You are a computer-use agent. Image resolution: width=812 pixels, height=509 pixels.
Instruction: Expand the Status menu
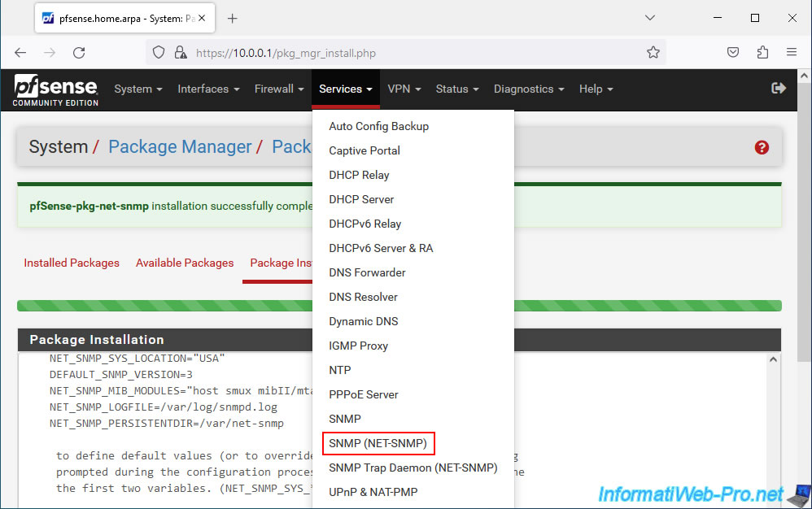(x=456, y=89)
